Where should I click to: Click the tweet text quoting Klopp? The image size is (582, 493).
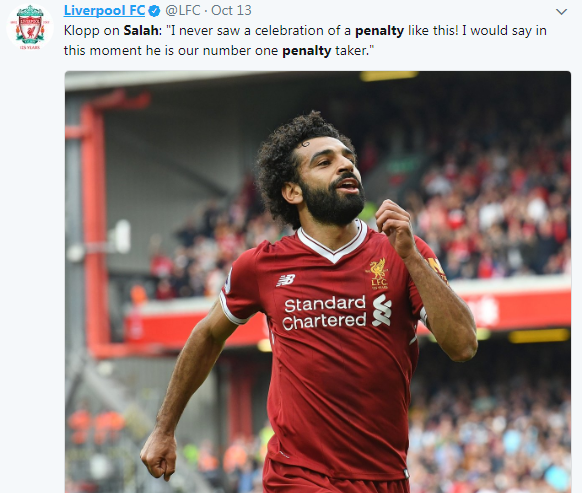click(x=305, y=40)
